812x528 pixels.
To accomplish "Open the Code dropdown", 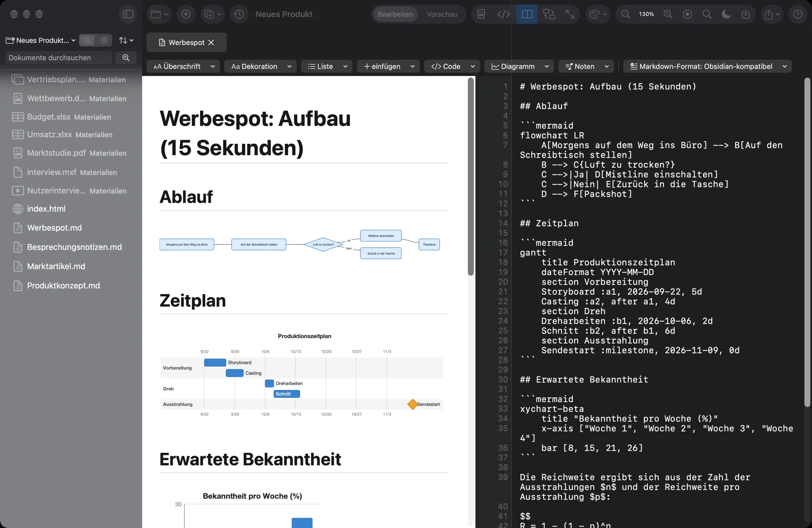I will (452, 66).
